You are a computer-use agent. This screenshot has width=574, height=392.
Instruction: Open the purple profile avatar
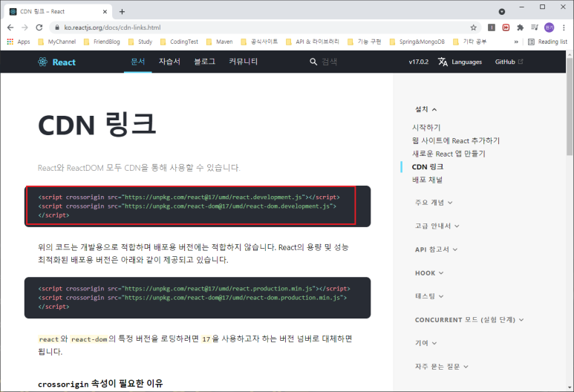click(549, 27)
